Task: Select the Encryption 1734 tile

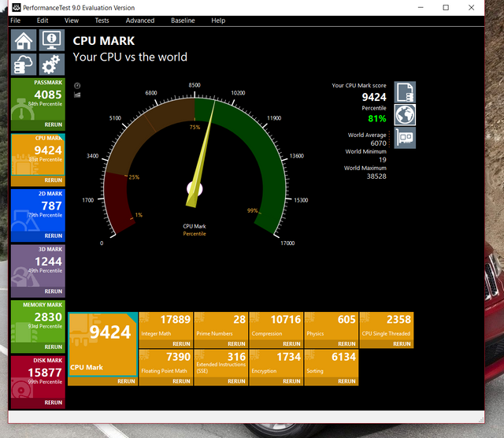Action: 276,363
